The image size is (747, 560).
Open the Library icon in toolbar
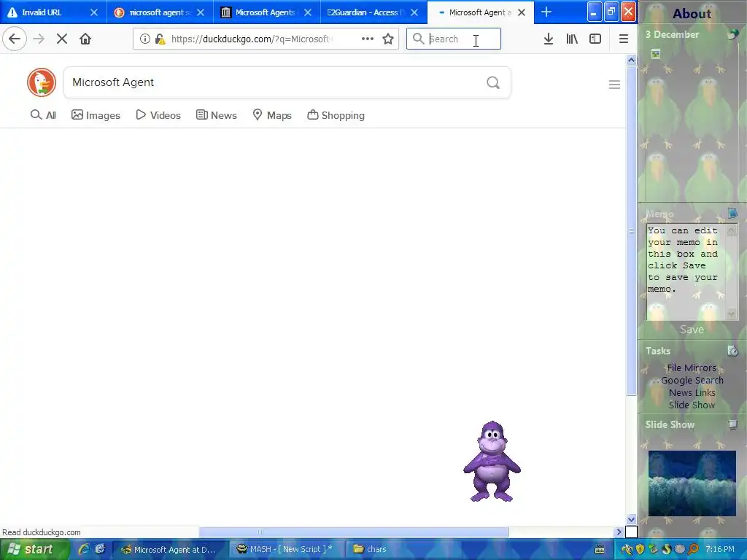pyautogui.click(x=572, y=39)
